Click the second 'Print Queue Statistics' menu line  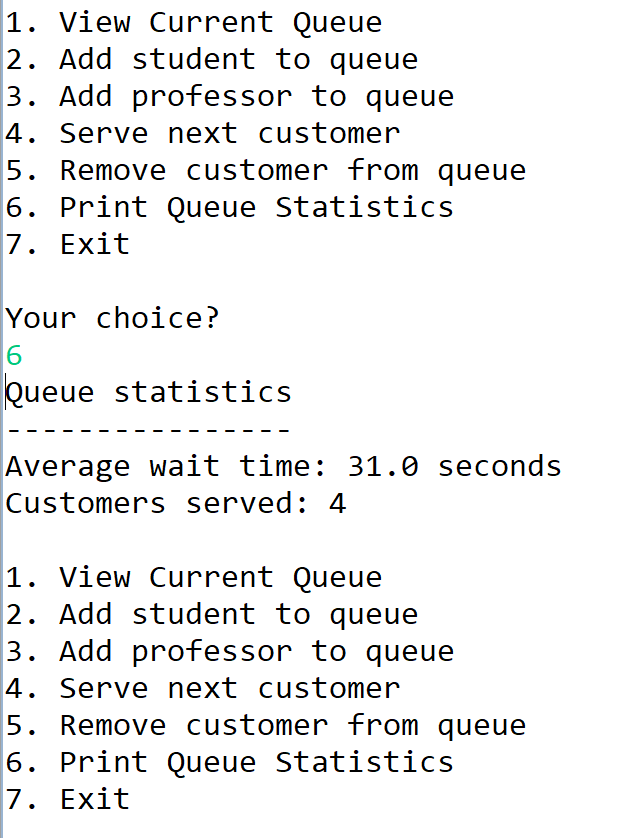coord(230,763)
